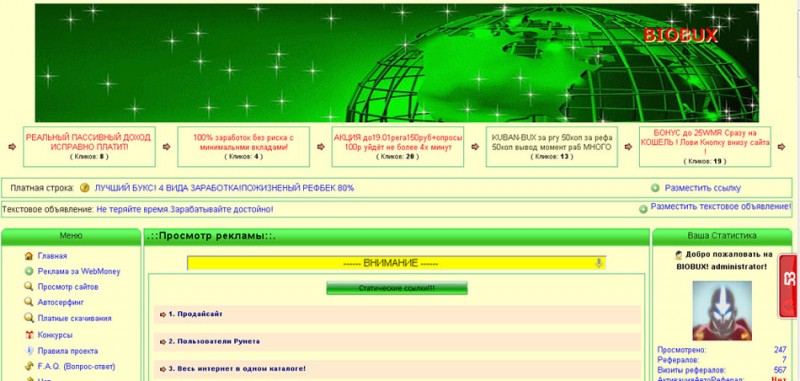Open the Правила проекта menu entry
This screenshot has height=381, width=800.
[x=68, y=351]
